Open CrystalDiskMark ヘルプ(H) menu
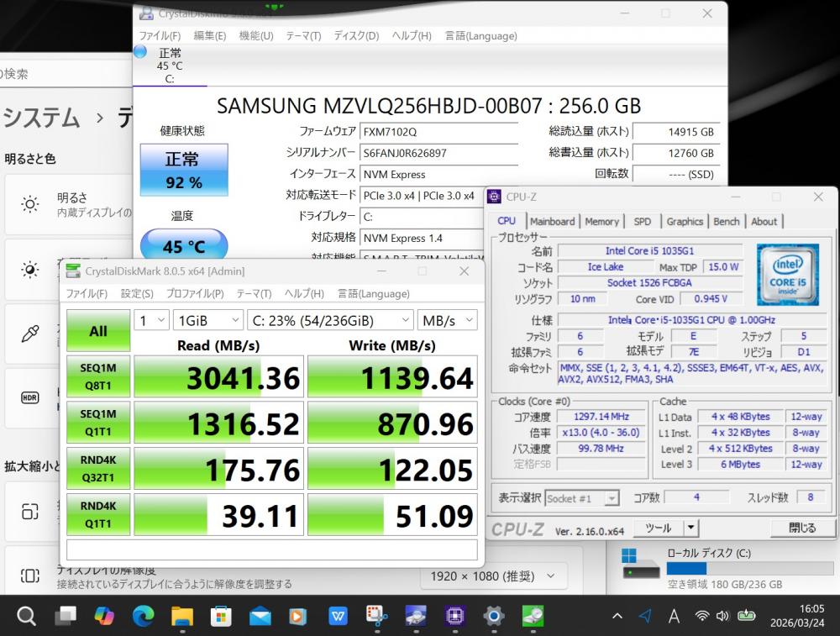This screenshot has width=840, height=636. tap(304, 293)
